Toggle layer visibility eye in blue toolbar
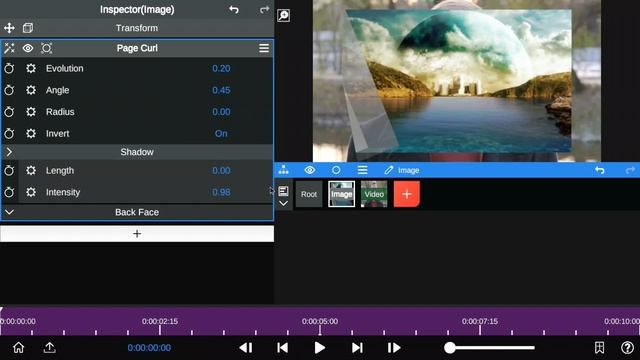 tap(310, 170)
